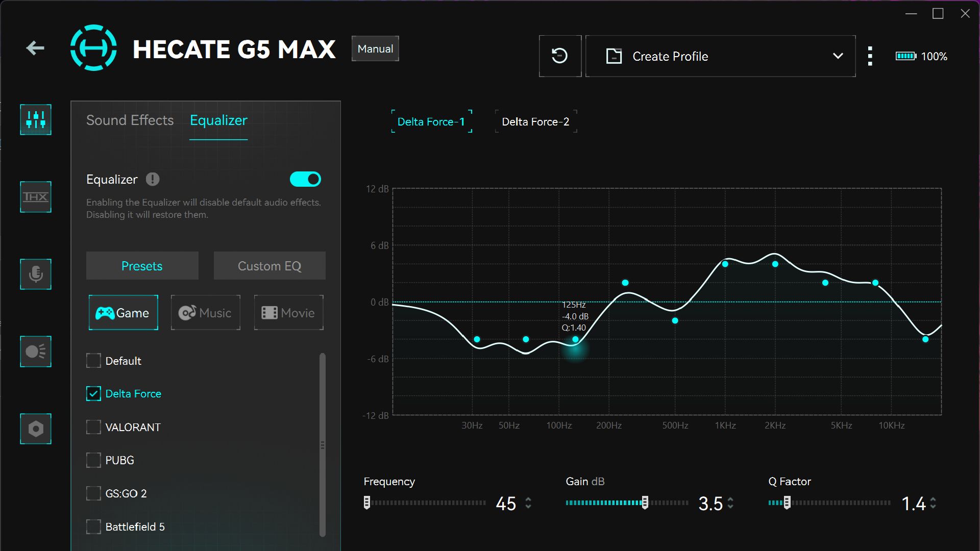Image resolution: width=980 pixels, height=551 pixels.
Task: Turn off the Equalizer toggle switch
Action: (x=305, y=180)
